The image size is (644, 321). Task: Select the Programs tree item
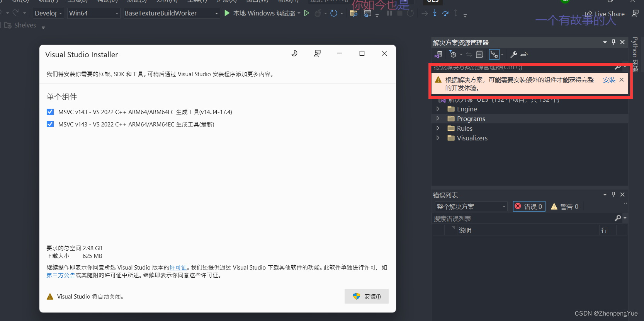tap(471, 119)
